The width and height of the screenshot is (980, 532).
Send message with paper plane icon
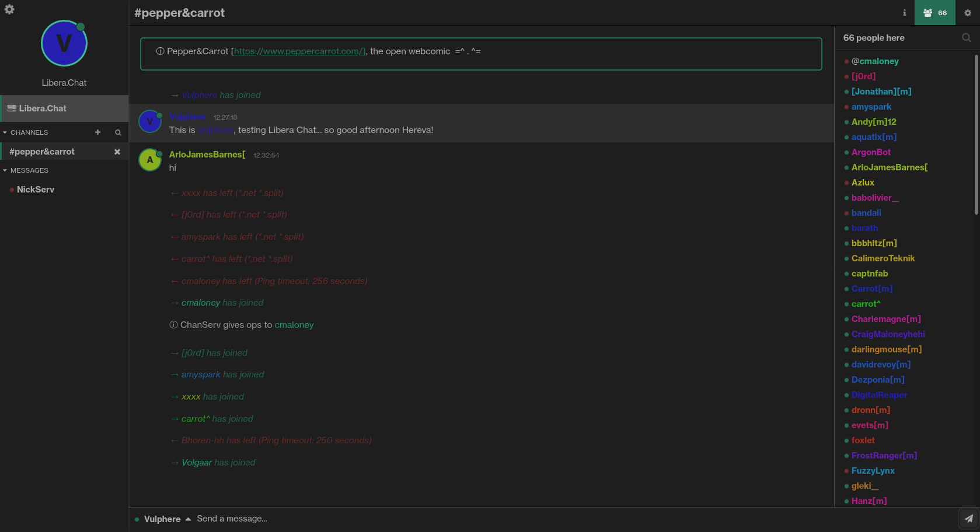click(x=968, y=518)
